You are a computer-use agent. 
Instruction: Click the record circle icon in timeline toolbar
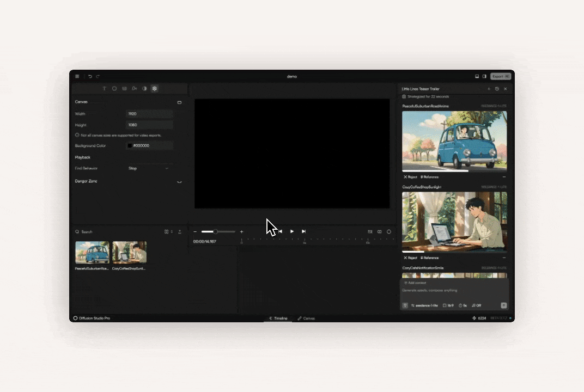tap(389, 231)
